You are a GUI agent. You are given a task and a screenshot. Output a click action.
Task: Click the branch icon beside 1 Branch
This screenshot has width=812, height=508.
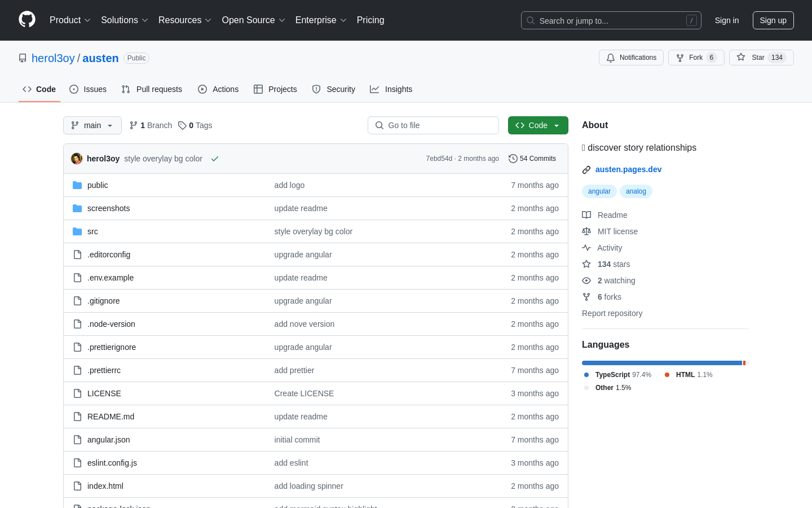tap(134, 125)
